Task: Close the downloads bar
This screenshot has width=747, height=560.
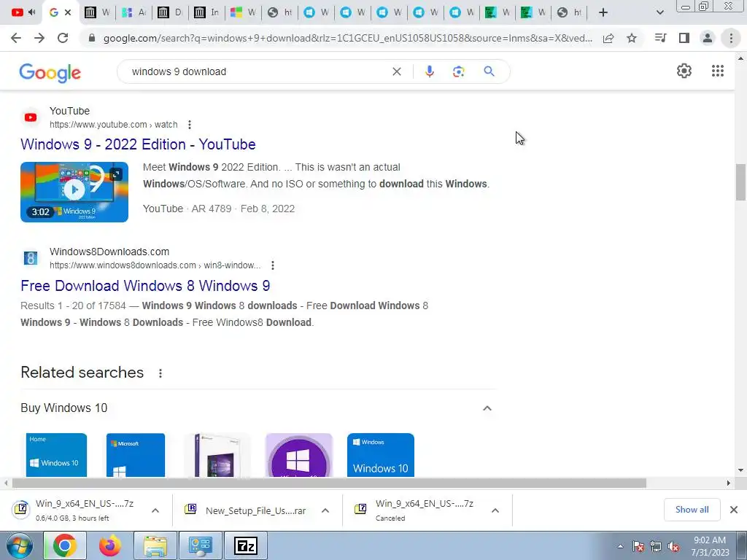Action: coord(734,510)
